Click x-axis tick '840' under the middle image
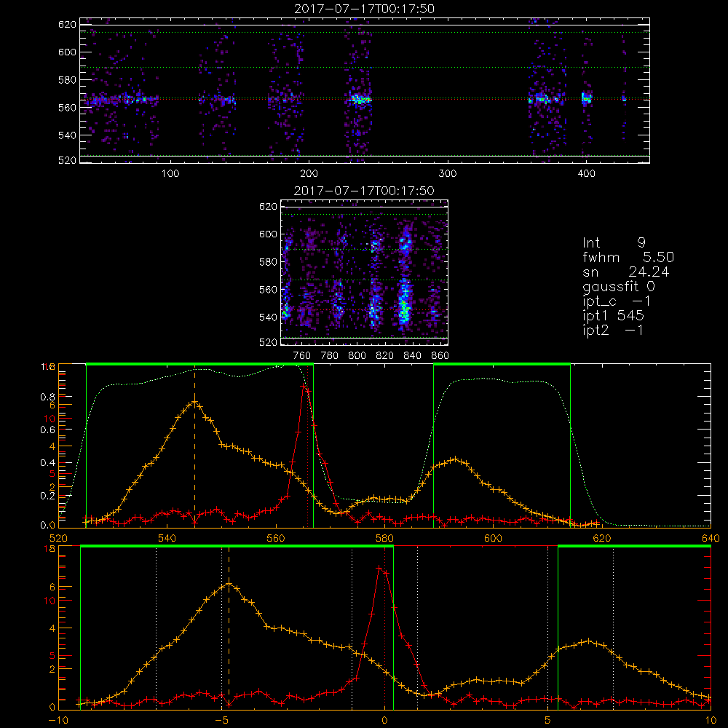 (412, 356)
